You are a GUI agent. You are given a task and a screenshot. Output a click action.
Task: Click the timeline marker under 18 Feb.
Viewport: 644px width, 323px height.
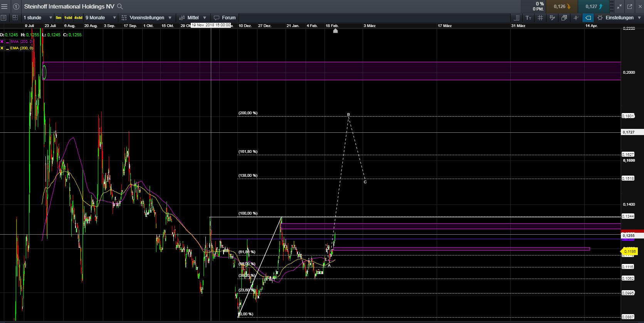pos(335,30)
